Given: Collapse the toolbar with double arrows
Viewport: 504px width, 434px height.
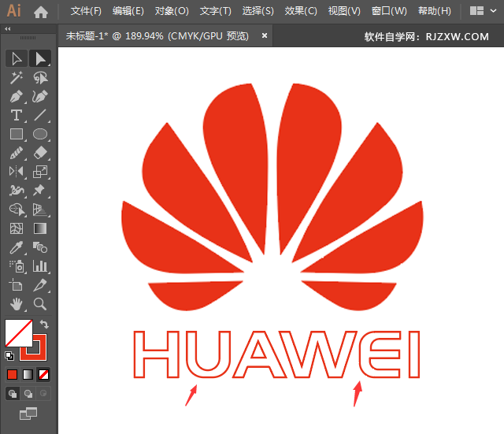Looking at the screenshot, I should [8, 29].
